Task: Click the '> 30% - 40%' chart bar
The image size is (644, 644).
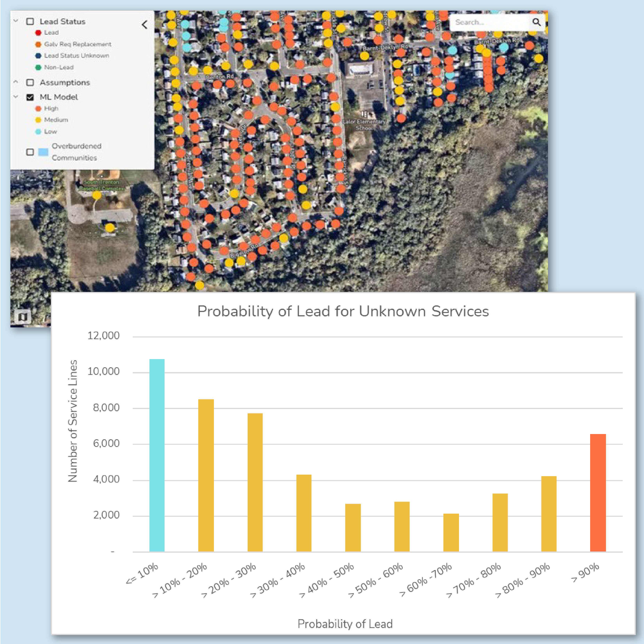Action: (304, 513)
